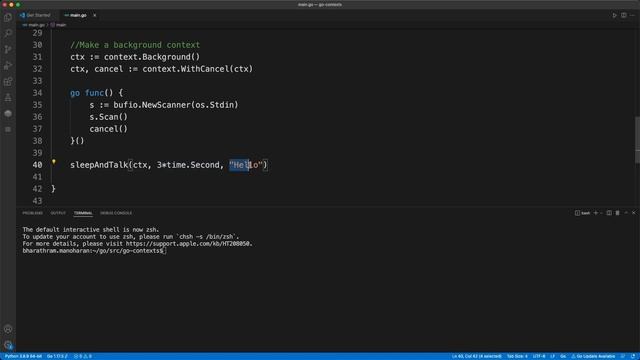Split the terminal pane
The height and width of the screenshot is (360, 640).
(x=609, y=213)
